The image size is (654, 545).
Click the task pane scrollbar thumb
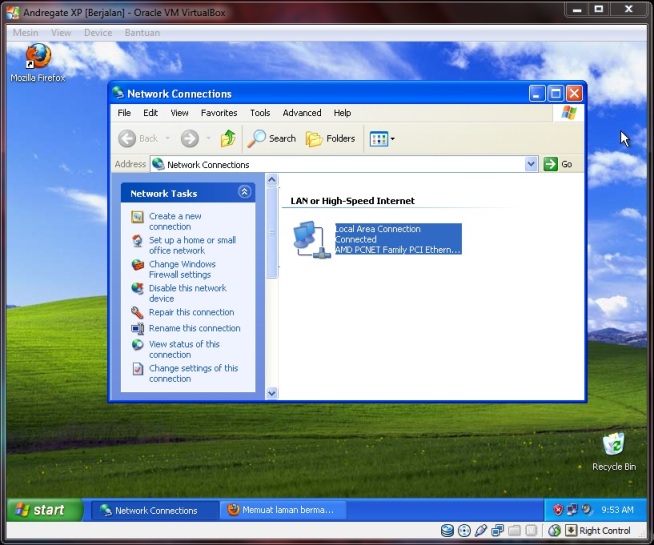(272, 232)
